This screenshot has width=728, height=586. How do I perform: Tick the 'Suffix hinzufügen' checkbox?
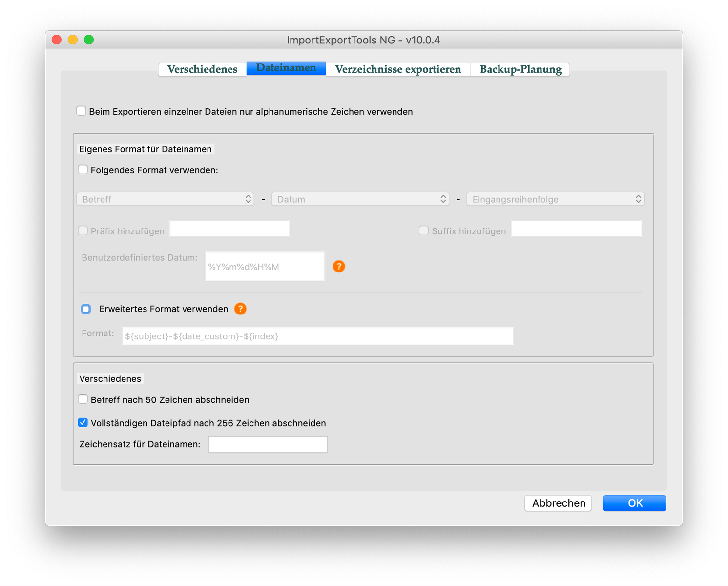coord(424,230)
